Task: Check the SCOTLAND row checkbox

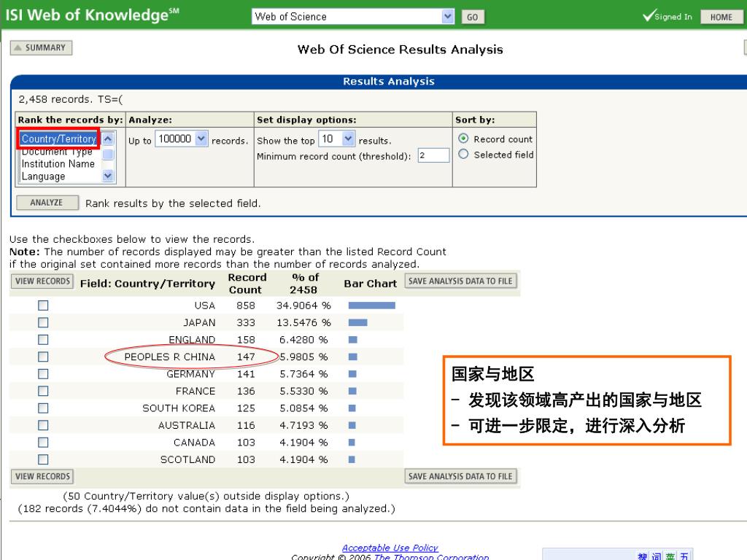Action: 43,459
